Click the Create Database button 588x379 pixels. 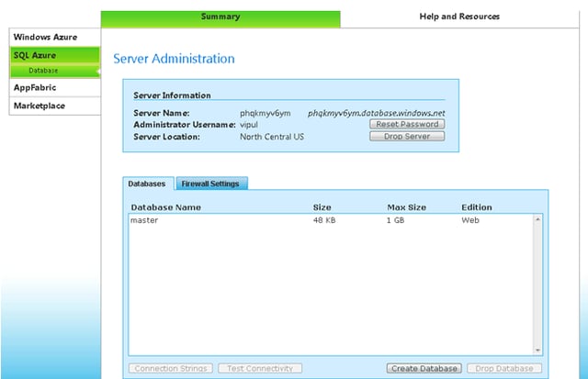click(x=424, y=368)
